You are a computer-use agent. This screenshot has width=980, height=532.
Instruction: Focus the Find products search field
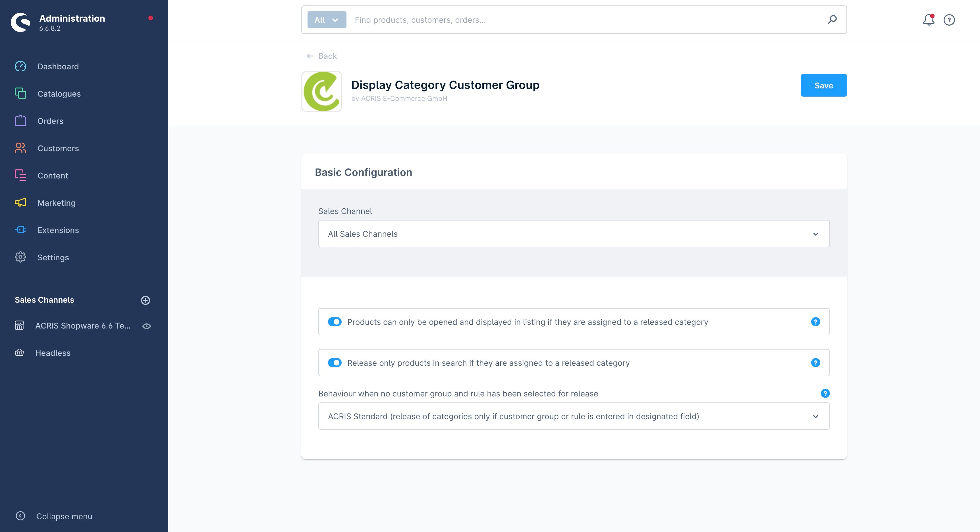coord(586,20)
